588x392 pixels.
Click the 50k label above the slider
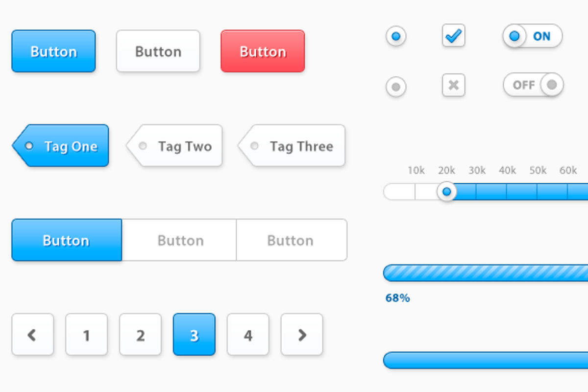[x=538, y=171]
